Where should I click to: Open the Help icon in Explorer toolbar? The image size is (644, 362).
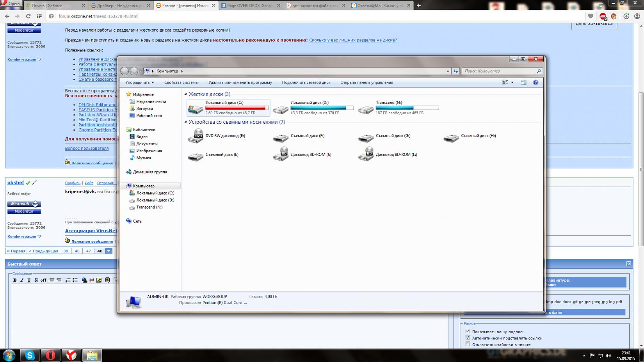point(535,82)
